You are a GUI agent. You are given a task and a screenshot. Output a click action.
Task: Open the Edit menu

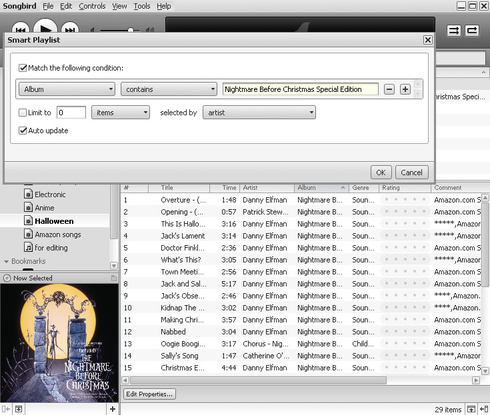tap(66, 6)
